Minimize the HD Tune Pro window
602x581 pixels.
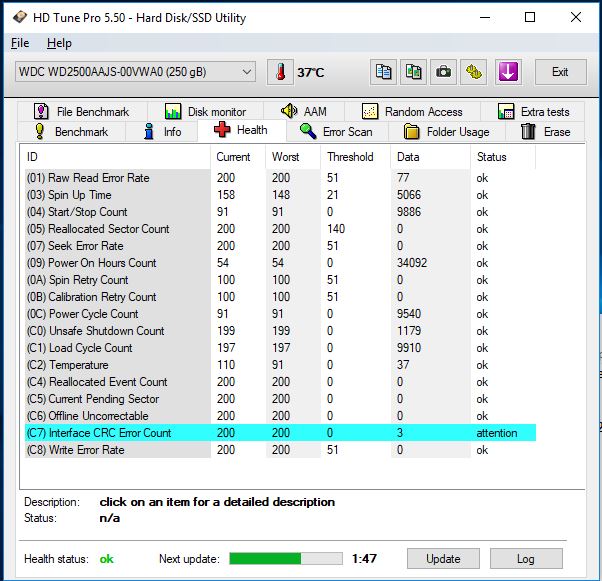[x=485, y=17]
